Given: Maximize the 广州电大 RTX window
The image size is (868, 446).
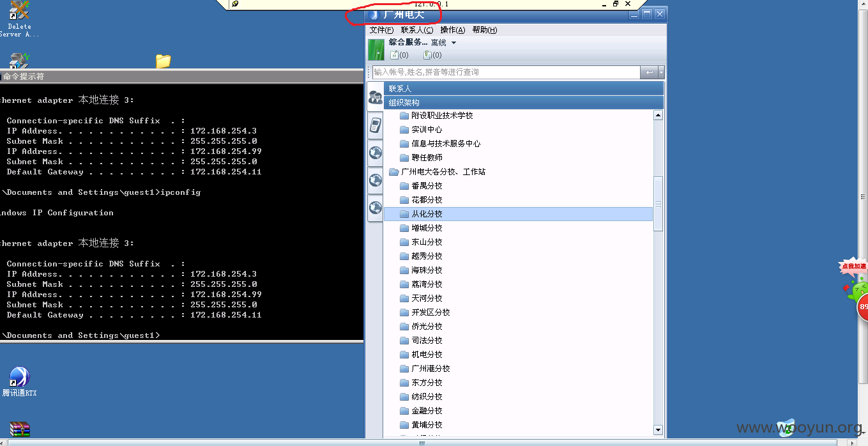Looking at the screenshot, I should coord(647,14).
